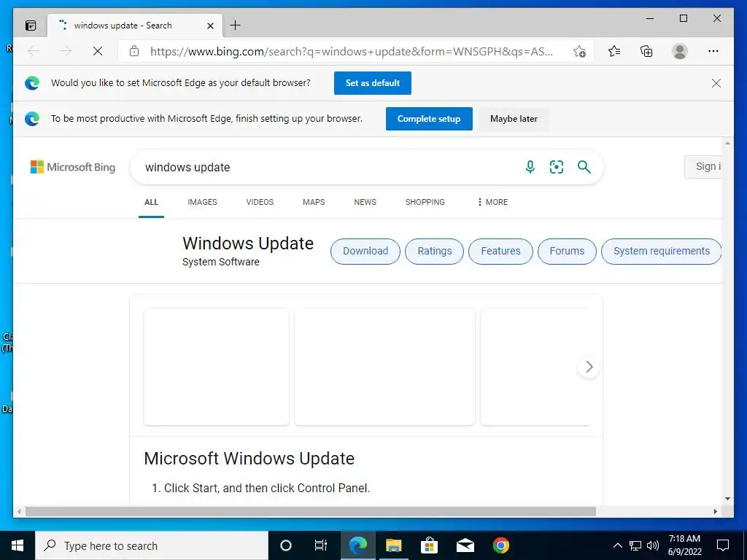Open the middle carousel card
Viewport: 747px width, 560px height.
tap(384, 366)
